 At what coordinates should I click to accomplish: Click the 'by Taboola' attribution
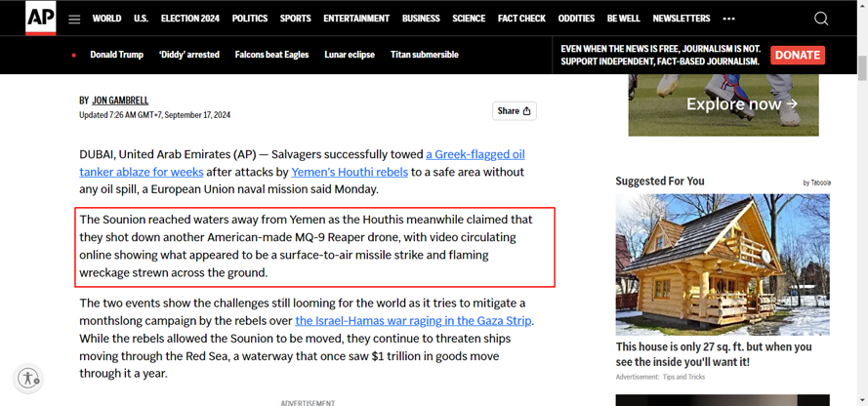coord(816,183)
